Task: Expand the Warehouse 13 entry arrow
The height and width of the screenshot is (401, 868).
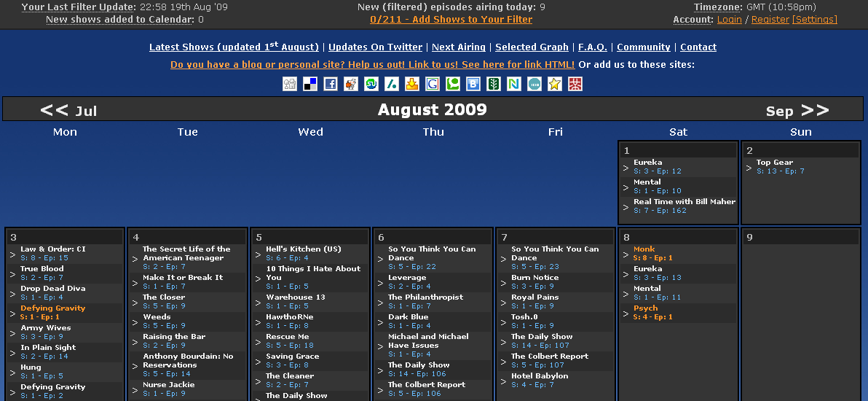Action: 258,303
